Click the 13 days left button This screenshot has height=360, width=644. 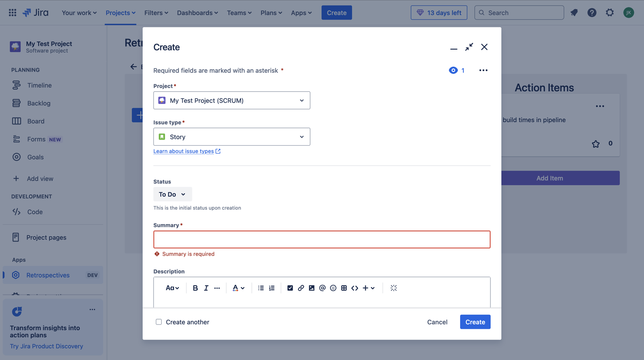coord(439,12)
